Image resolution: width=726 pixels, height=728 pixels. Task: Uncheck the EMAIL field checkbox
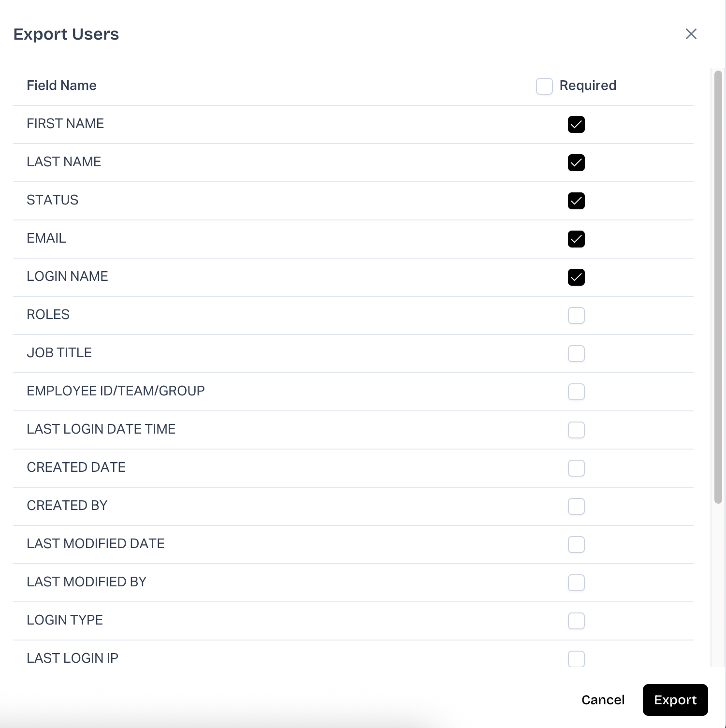tap(576, 239)
